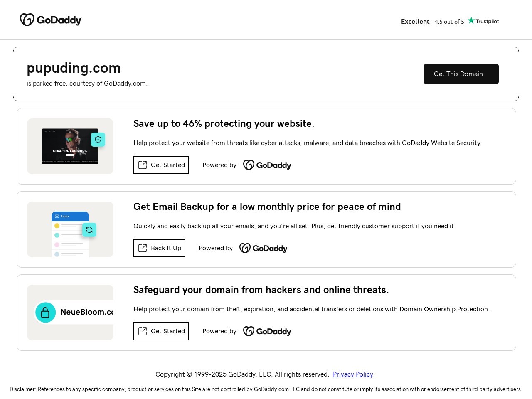Click the shield badge on the website security image
532x399 pixels.
[98, 140]
